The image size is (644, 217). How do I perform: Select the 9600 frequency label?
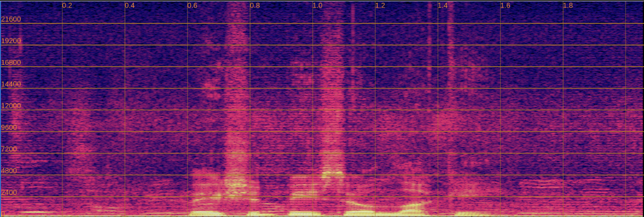coord(9,127)
